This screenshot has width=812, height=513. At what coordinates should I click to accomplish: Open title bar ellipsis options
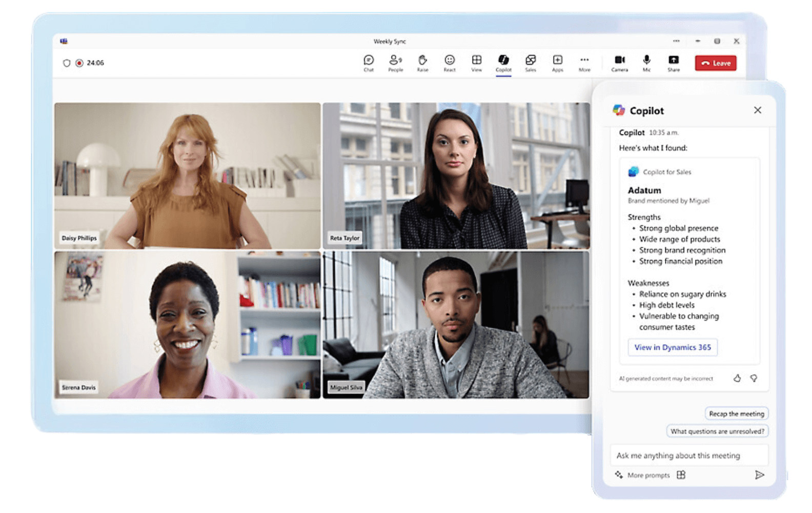click(676, 41)
